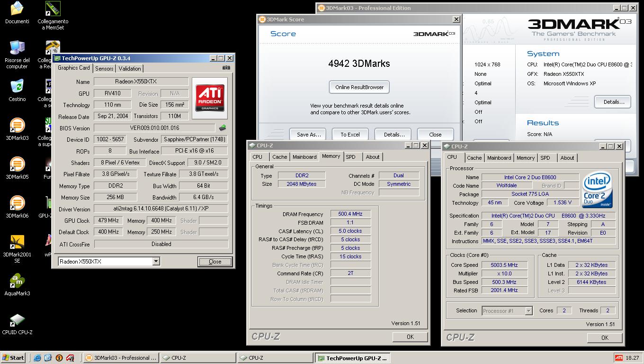
Task: Select the 3DMark03 - Professional taskbar button
Action: (121, 358)
